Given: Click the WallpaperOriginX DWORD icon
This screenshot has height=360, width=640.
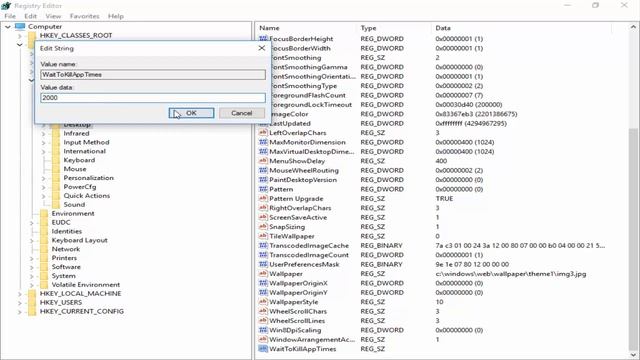Looking at the screenshot, I should click(263, 283).
